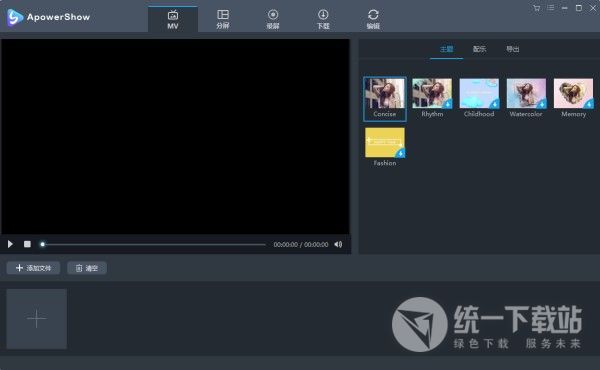Open the MV tab with TV icon
This screenshot has height=370, width=600.
click(173, 19)
